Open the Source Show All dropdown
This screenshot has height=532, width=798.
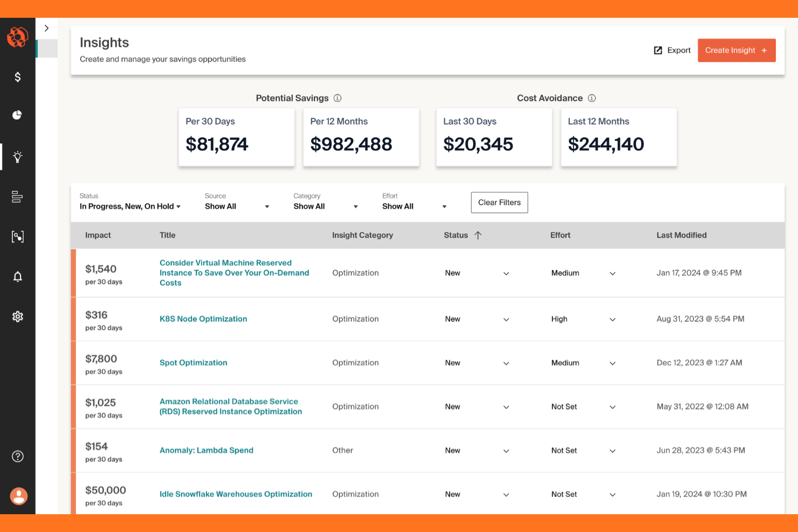pyautogui.click(x=237, y=206)
